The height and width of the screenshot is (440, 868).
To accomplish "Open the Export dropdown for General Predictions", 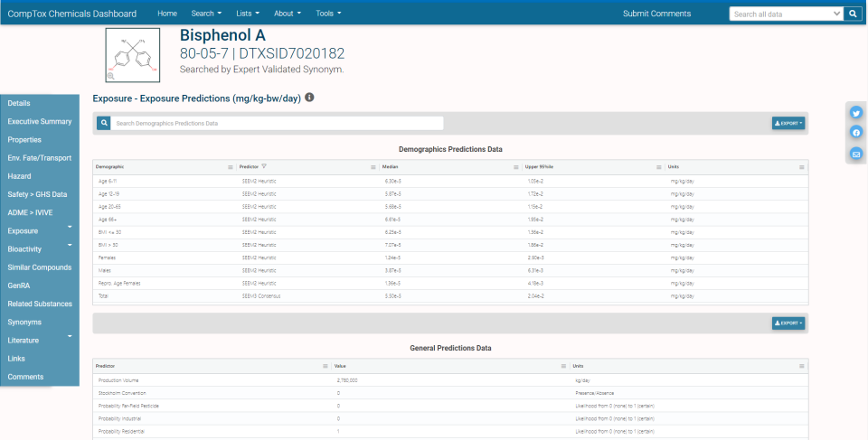I will tap(789, 323).
